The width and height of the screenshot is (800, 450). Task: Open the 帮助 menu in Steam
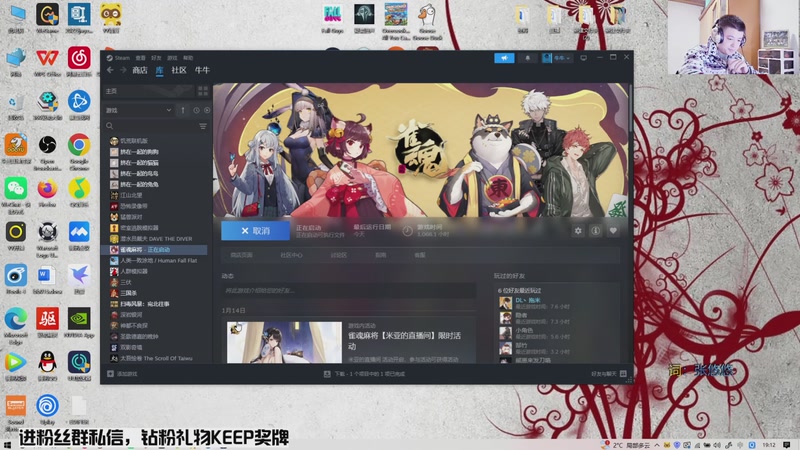pos(188,58)
